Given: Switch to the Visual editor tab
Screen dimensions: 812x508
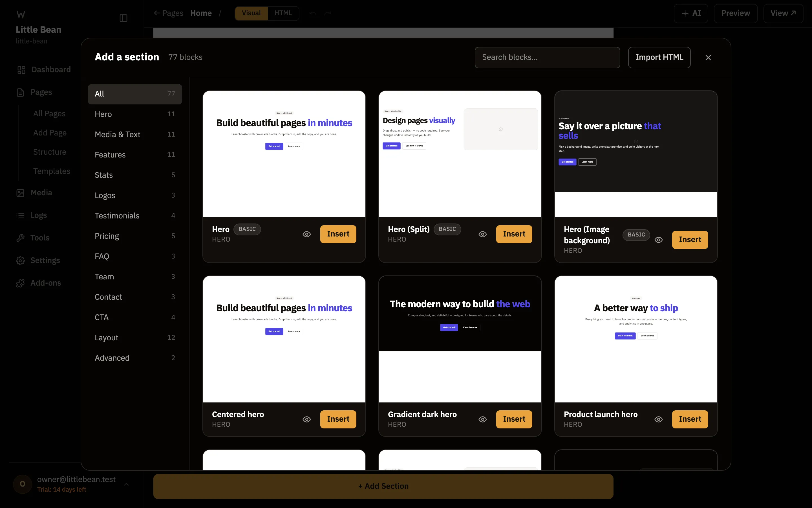Looking at the screenshot, I should [x=251, y=14].
